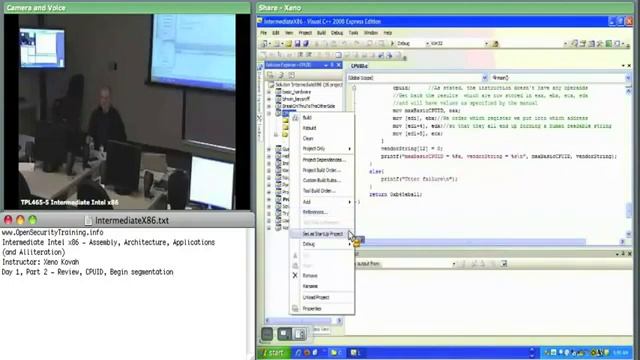Image resolution: width=640 pixels, height=360 pixels.
Task: Open the Tools menu
Action: point(353,33)
